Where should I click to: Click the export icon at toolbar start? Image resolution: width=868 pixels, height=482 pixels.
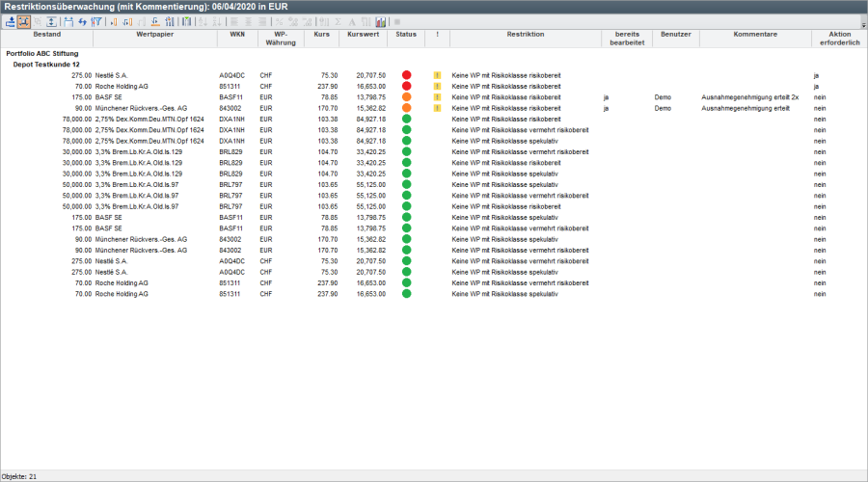click(10, 21)
